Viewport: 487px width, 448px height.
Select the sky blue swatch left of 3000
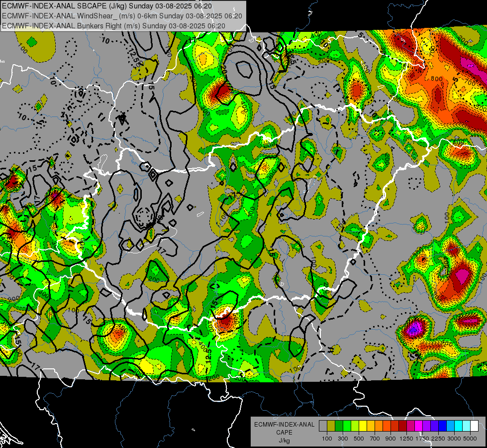pyautogui.click(x=451, y=426)
